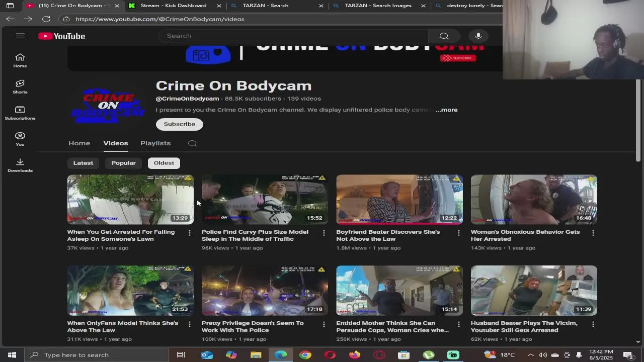Click Crime On Bodycam channel avatar
The width and height of the screenshot is (644, 362).
tap(108, 106)
